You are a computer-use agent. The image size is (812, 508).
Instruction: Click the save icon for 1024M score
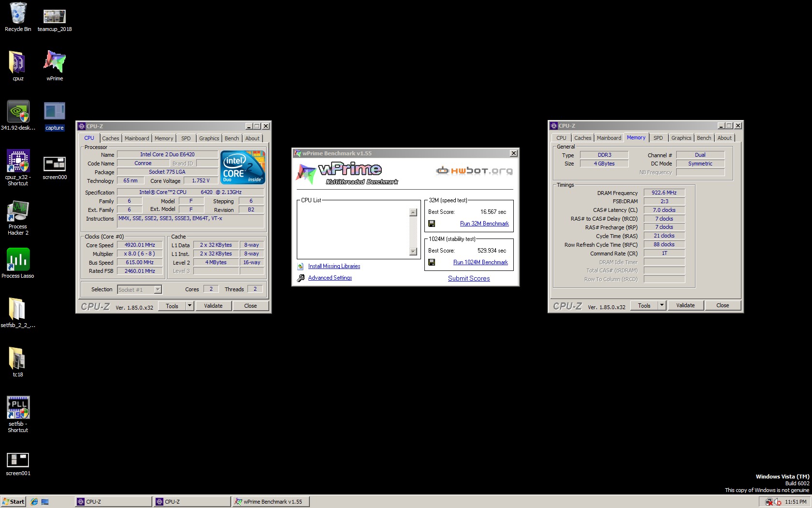coord(432,262)
